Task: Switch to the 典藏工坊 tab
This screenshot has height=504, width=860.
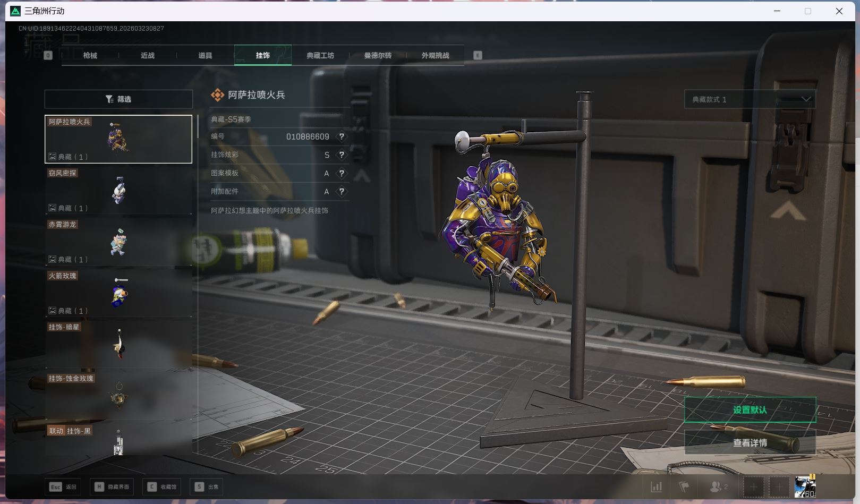Action: (x=320, y=55)
